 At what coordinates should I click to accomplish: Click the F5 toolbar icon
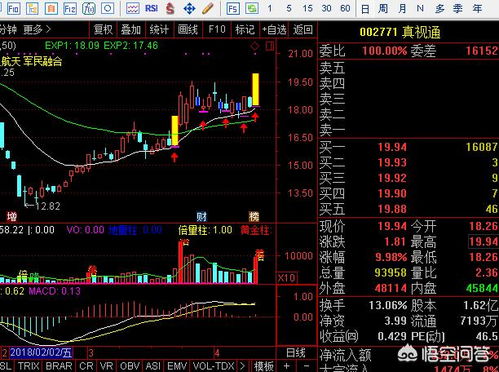[233, 8]
